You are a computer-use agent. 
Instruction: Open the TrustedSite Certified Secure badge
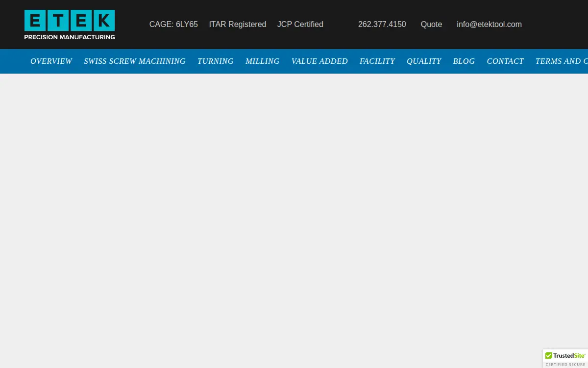[x=565, y=359]
